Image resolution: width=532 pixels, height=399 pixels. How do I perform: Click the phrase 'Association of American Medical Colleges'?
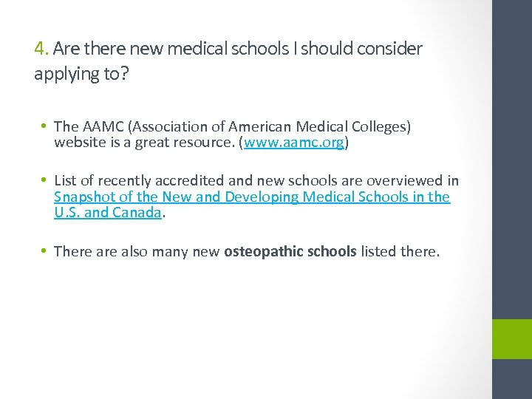tap(267, 127)
